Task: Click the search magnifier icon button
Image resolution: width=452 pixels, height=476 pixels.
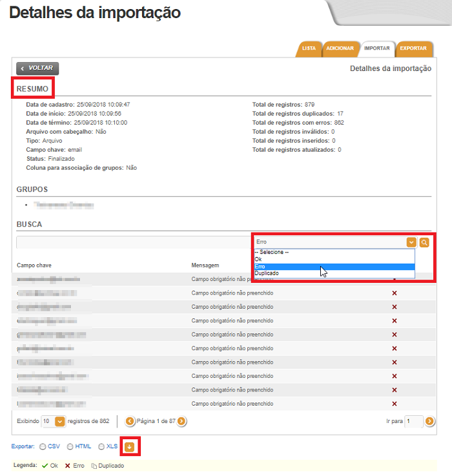Action: (x=424, y=242)
